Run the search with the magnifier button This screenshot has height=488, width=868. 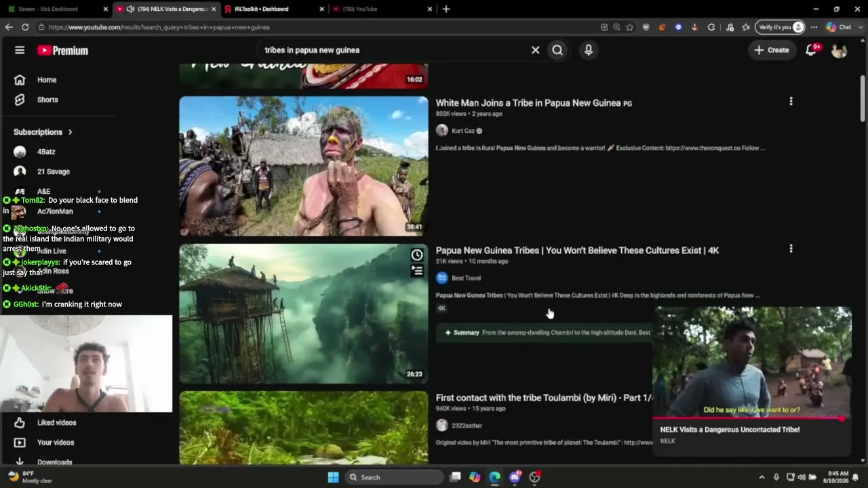point(557,50)
